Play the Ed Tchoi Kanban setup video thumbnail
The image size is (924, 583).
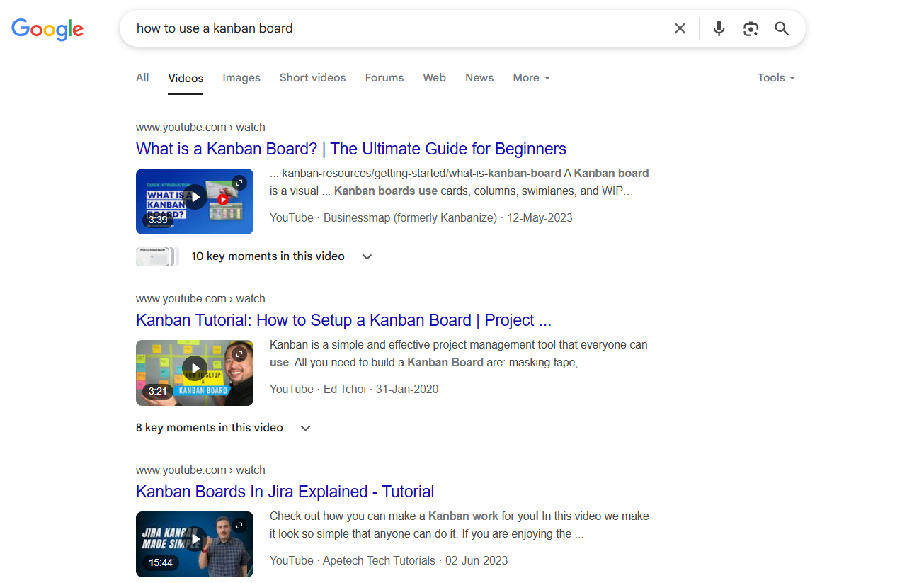click(x=195, y=373)
